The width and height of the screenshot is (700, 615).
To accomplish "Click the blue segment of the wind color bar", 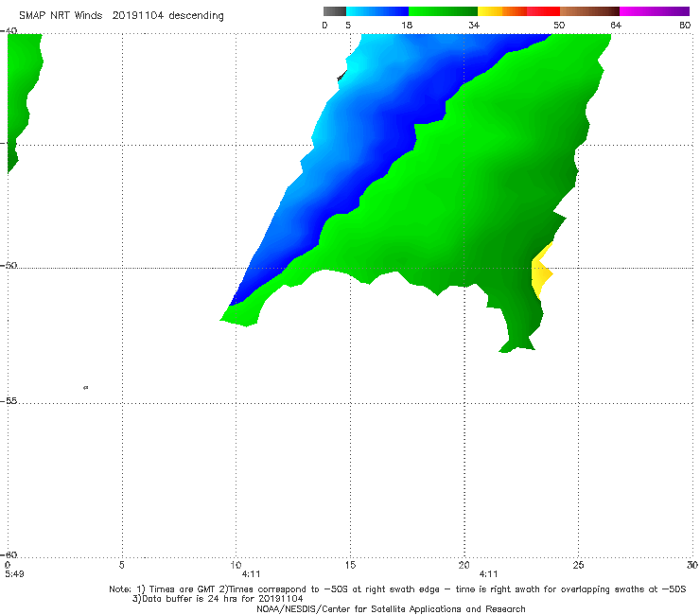I will (x=377, y=11).
